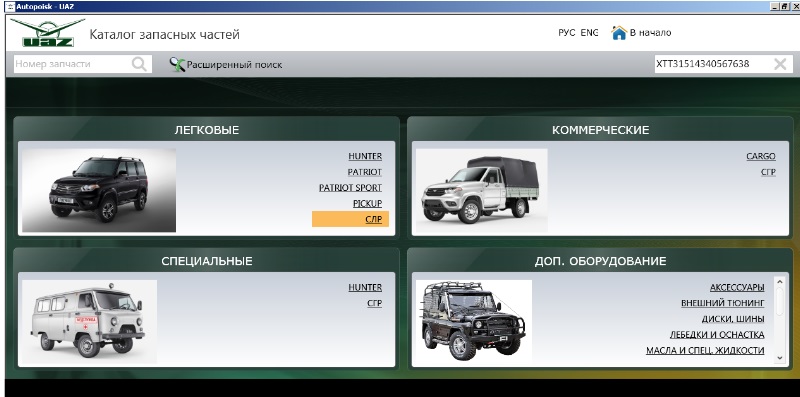This screenshot has height=397, width=800.
Task: Click the ЛЕГКОВЫЕ section header
Action: coord(207,130)
